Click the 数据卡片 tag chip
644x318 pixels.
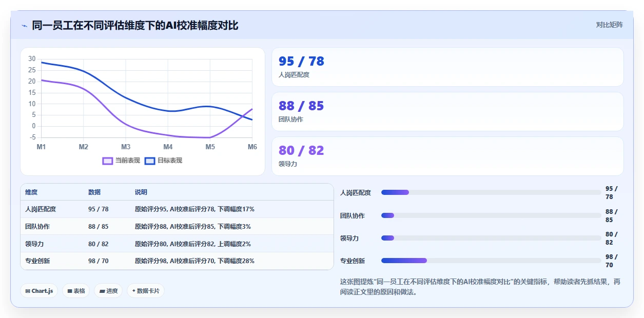pos(146,291)
